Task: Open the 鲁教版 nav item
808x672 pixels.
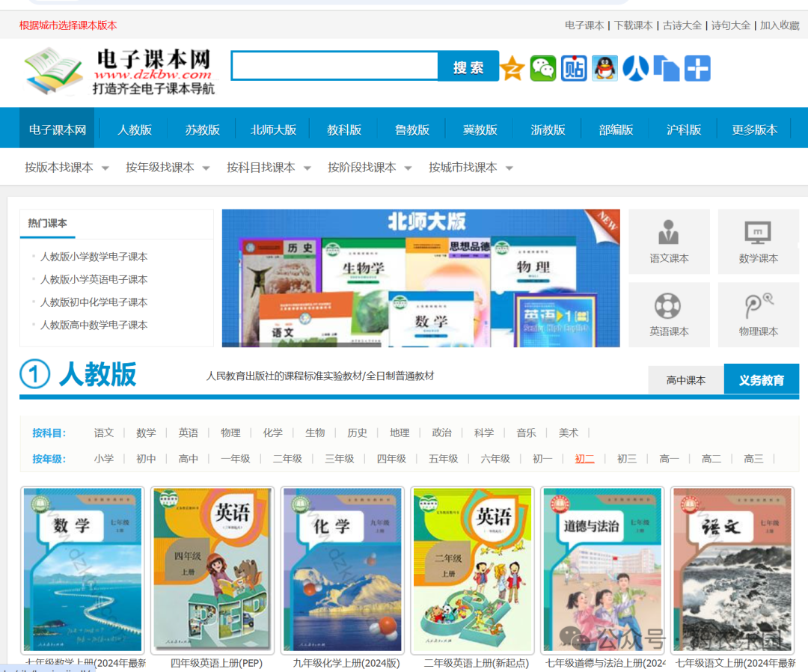Action: (x=411, y=129)
